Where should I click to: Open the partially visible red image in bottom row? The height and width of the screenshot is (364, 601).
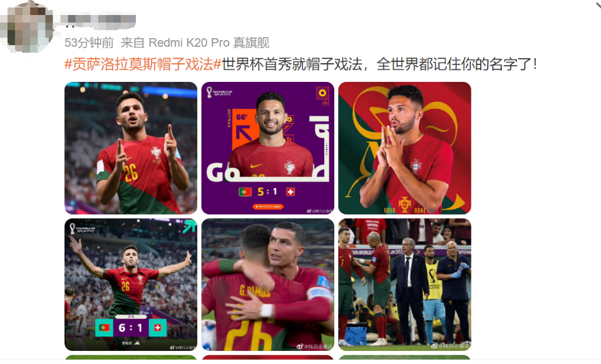[267, 358]
